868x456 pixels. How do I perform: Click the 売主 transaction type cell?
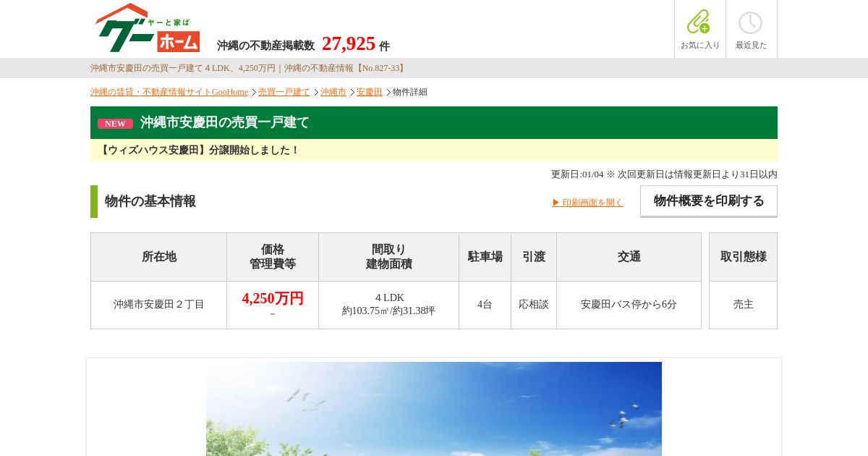pos(744,305)
